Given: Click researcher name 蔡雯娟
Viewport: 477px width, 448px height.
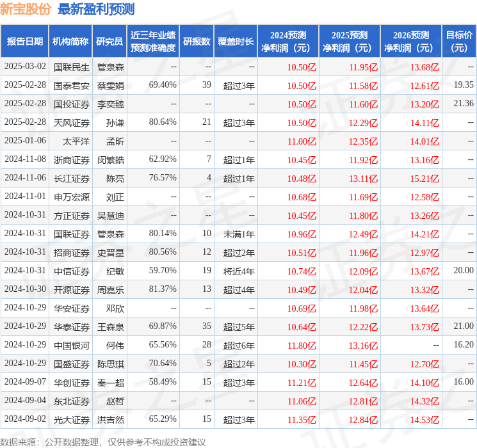Looking at the screenshot, I should coord(110,86).
